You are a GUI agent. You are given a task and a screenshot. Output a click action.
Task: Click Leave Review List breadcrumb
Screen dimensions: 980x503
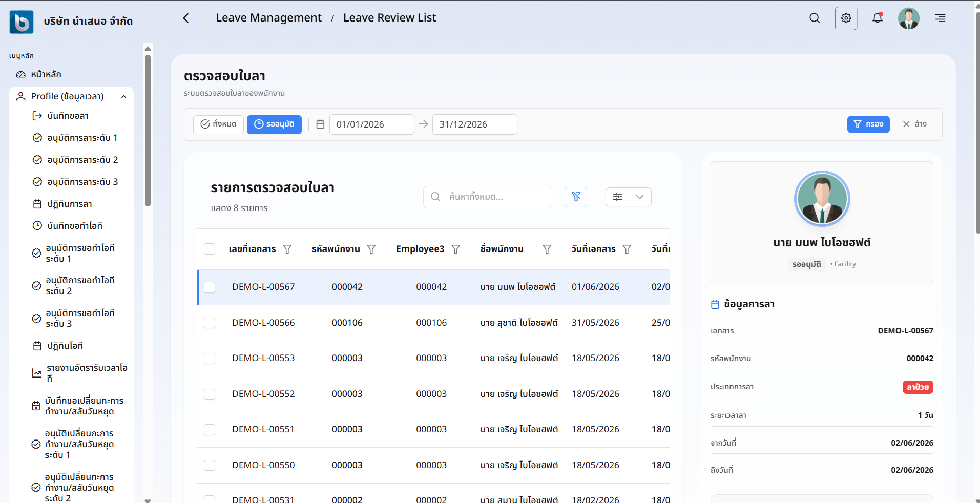tap(389, 18)
